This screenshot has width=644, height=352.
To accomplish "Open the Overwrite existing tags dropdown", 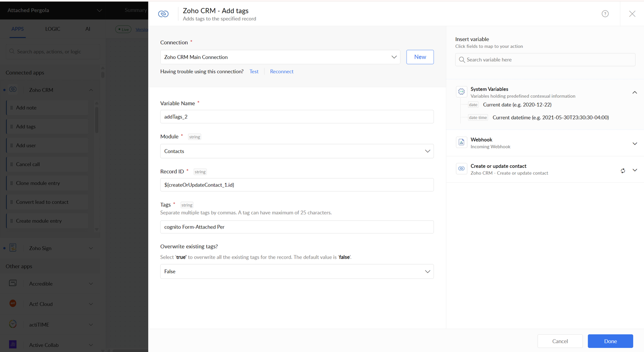I will pyautogui.click(x=297, y=272).
